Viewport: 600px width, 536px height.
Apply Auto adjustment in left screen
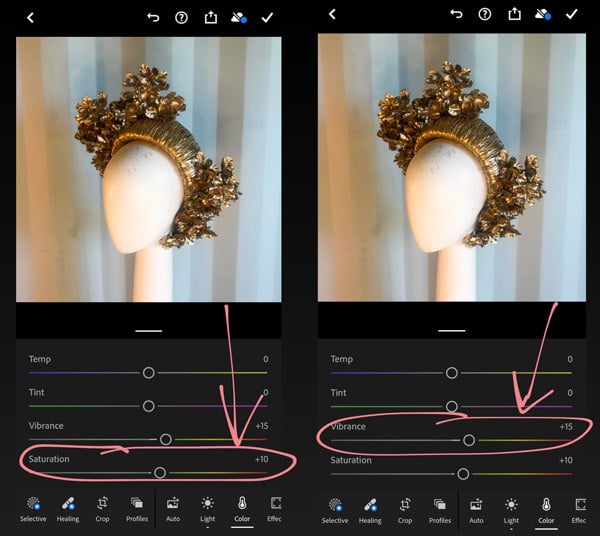173,510
